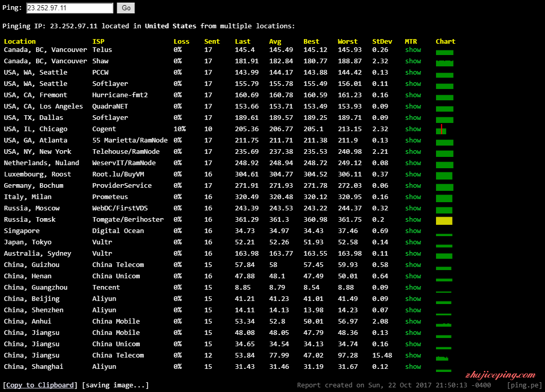Show MTR for Singapore Digital Ocean row
The image size is (545, 392).
point(413,230)
